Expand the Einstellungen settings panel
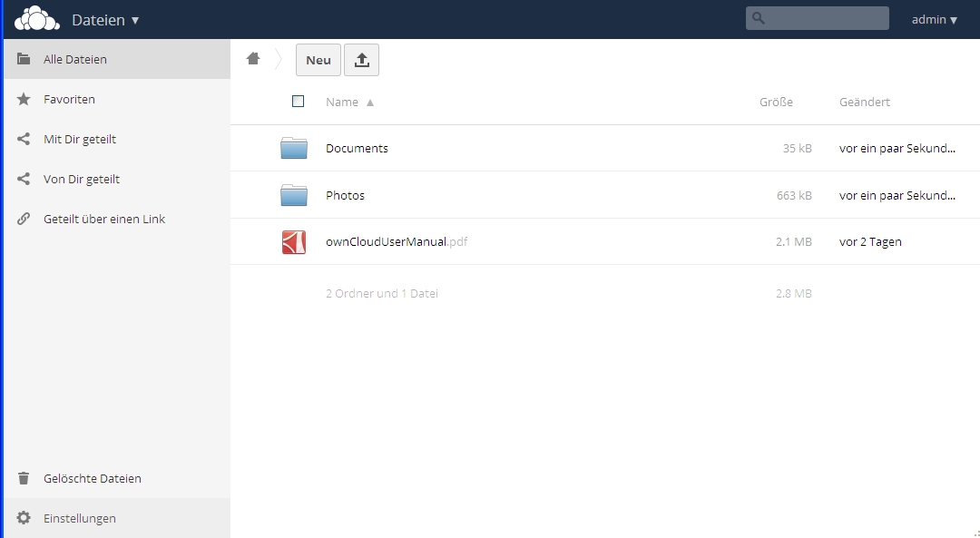The width and height of the screenshot is (980, 538). pos(117,518)
